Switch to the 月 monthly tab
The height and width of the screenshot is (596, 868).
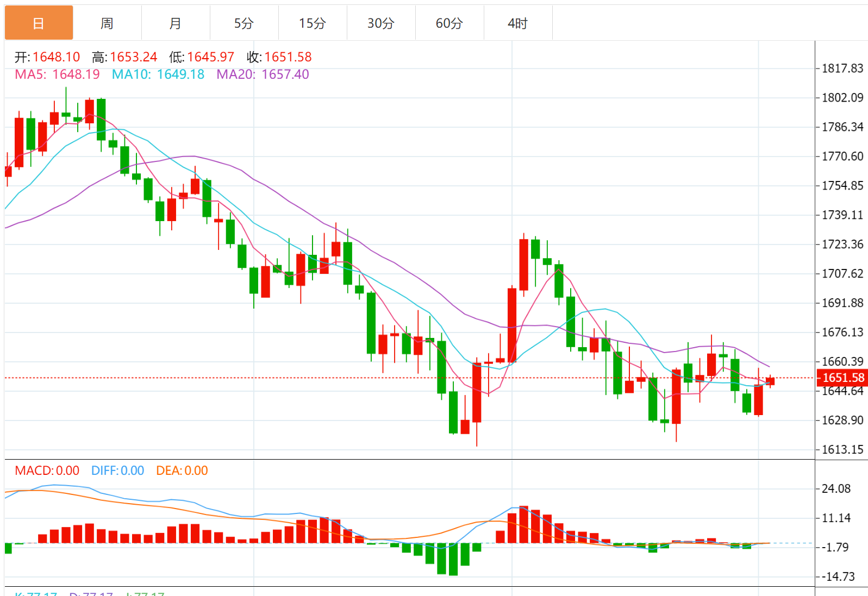[x=176, y=23]
